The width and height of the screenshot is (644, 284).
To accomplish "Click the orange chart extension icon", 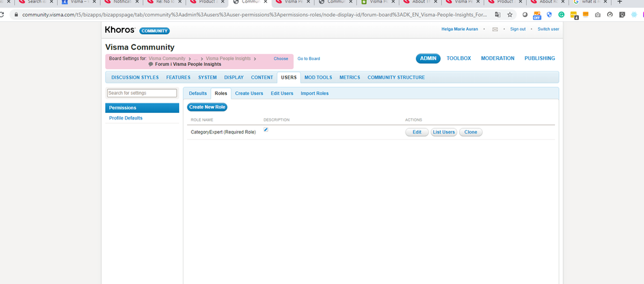I will click(x=585, y=15).
